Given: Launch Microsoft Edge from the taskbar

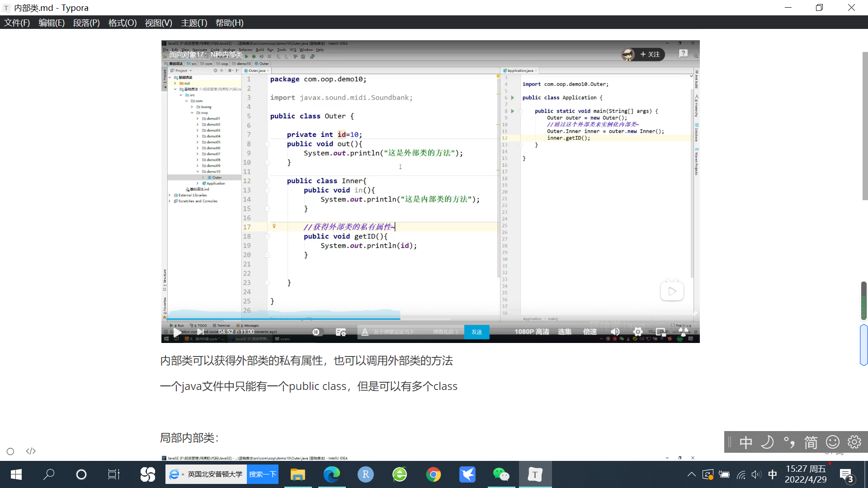Looking at the screenshot, I should [x=331, y=474].
